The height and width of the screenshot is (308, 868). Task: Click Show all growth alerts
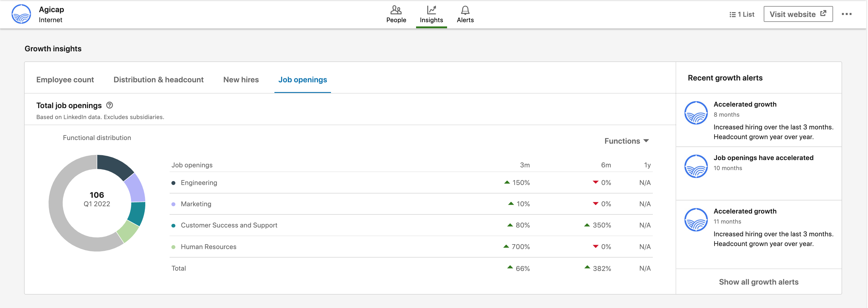[x=759, y=282]
